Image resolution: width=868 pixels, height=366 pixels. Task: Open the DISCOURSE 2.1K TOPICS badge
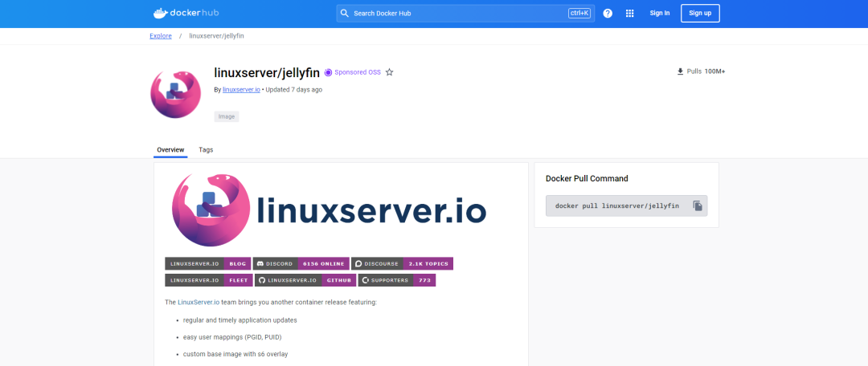click(403, 264)
